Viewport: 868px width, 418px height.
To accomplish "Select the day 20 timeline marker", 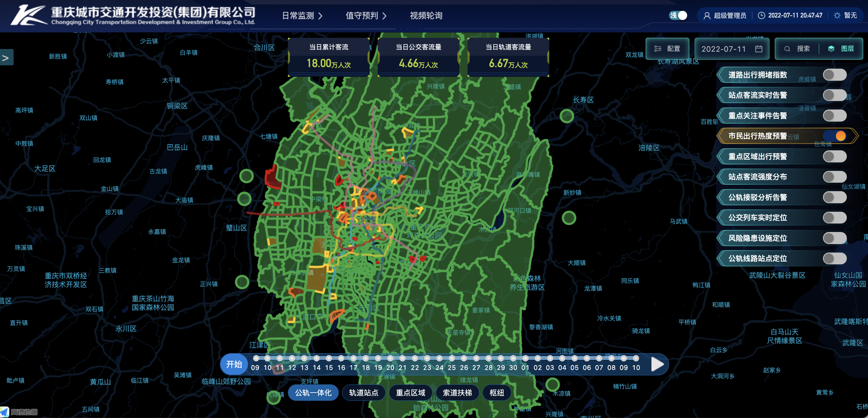I will point(390,358).
